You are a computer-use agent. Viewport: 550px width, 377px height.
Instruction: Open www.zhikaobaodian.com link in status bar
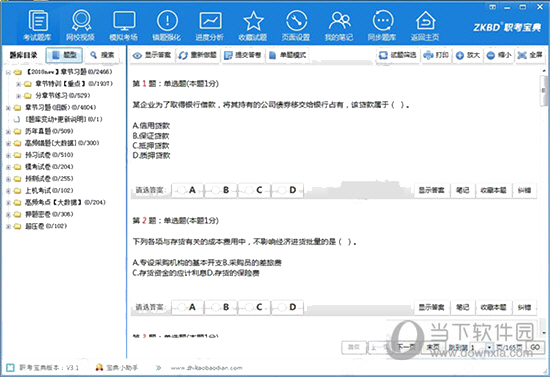point(206,368)
